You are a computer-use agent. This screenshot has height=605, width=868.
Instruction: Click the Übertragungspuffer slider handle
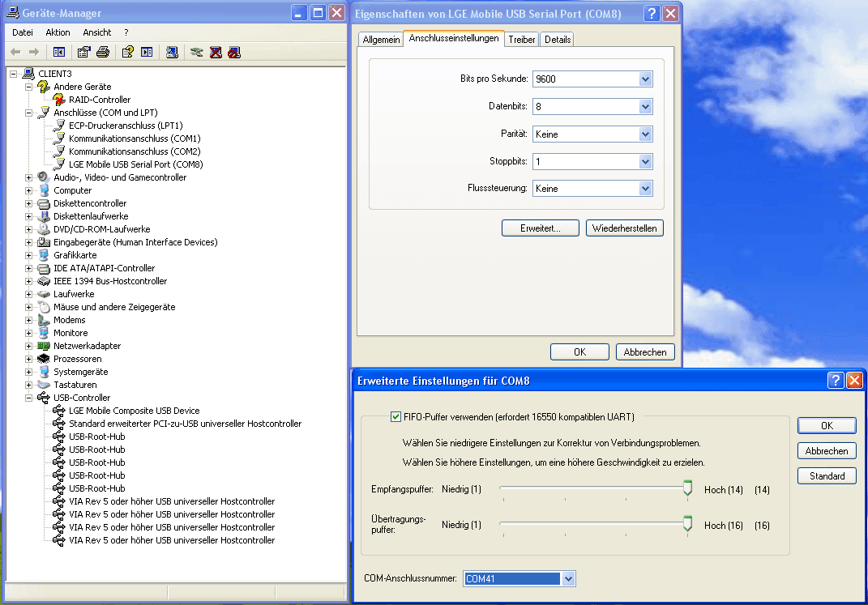687,524
